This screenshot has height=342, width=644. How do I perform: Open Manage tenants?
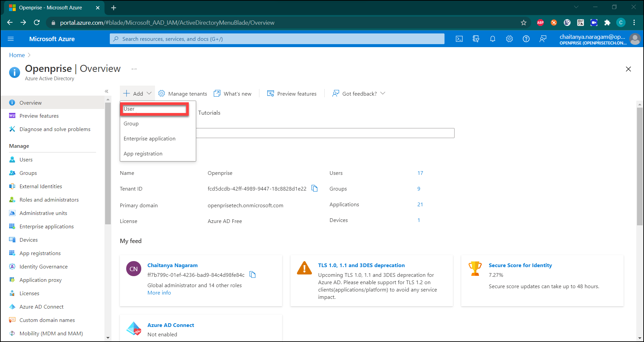182,94
